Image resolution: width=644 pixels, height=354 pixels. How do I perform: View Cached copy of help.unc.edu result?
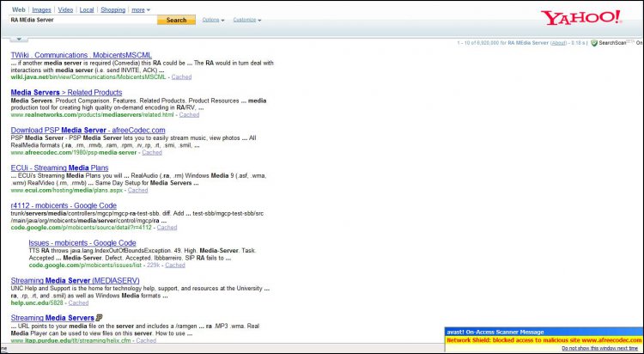pyautogui.click(x=78, y=303)
